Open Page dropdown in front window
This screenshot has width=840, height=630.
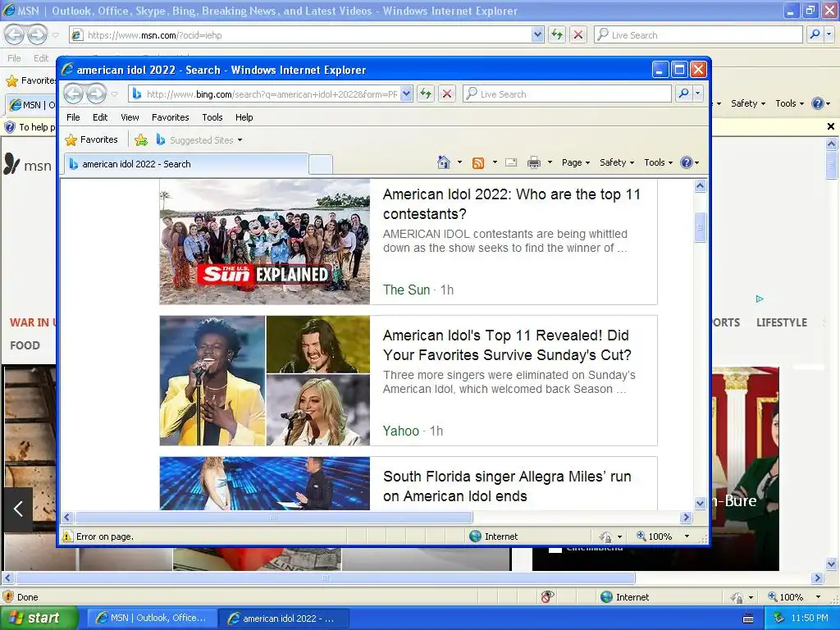(576, 162)
